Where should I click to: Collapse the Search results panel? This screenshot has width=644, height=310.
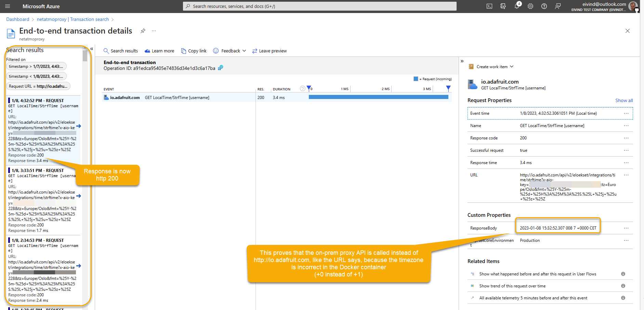tap(92, 49)
